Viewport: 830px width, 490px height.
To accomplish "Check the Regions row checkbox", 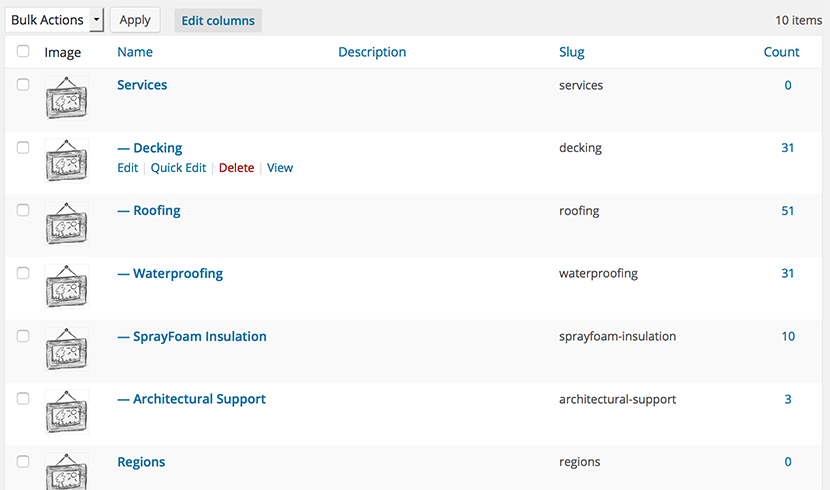I will 23,461.
